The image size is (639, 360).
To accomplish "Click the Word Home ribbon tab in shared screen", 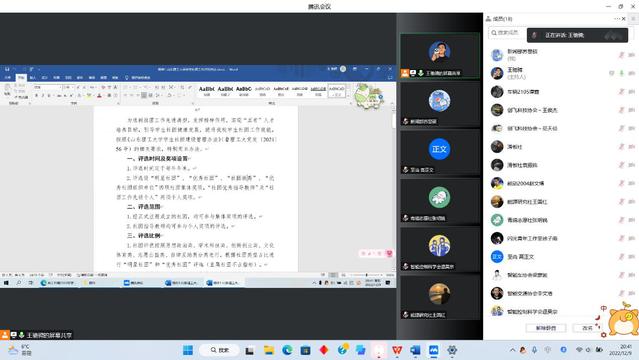I will tap(21, 77).
